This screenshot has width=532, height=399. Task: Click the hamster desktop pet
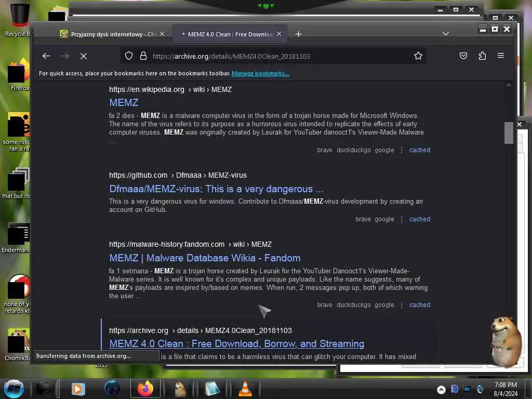click(x=506, y=341)
